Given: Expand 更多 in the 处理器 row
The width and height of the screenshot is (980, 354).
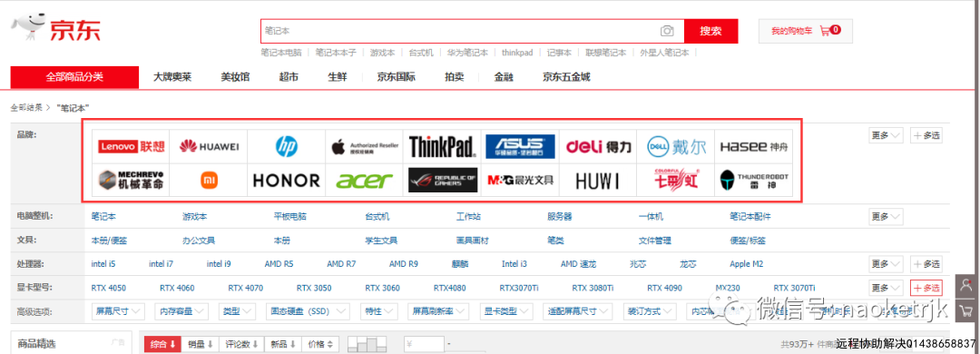Looking at the screenshot, I should tap(887, 264).
